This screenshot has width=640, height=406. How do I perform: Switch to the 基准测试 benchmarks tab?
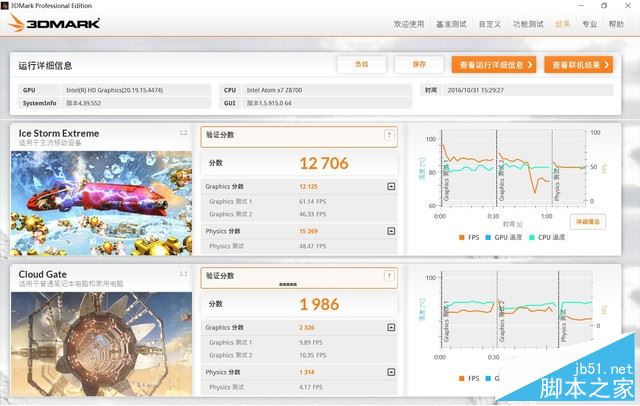[451, 24]
